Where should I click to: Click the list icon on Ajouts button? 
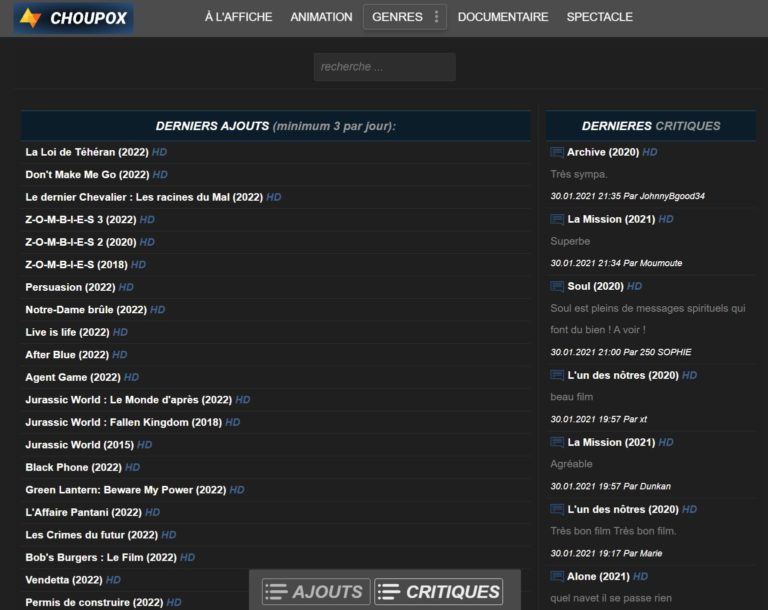[277, 592]
